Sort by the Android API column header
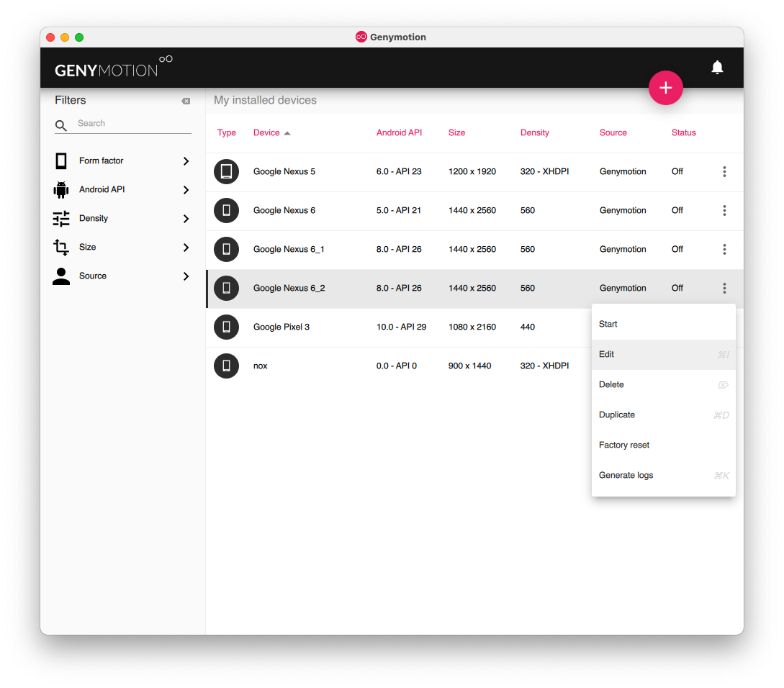The width and height of the screenshot is (784, 688). pyautogui.click(x=399, y=132)
